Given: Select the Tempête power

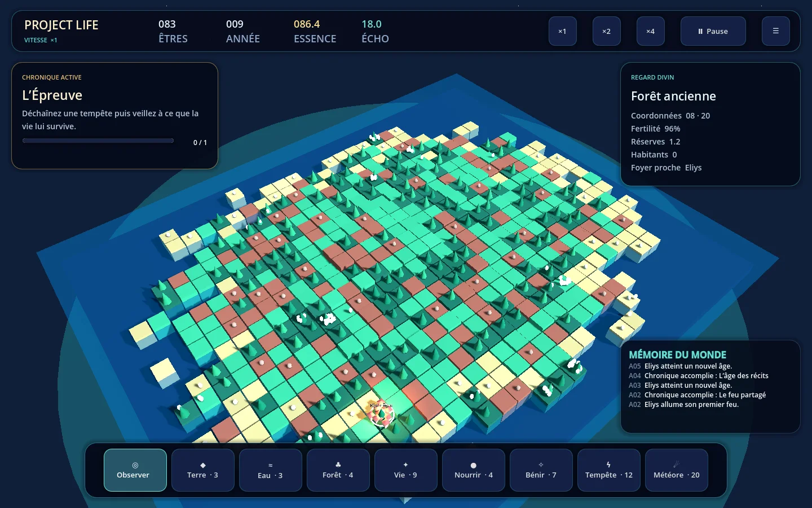Looking at the screenshot, I should coord(609,470).
